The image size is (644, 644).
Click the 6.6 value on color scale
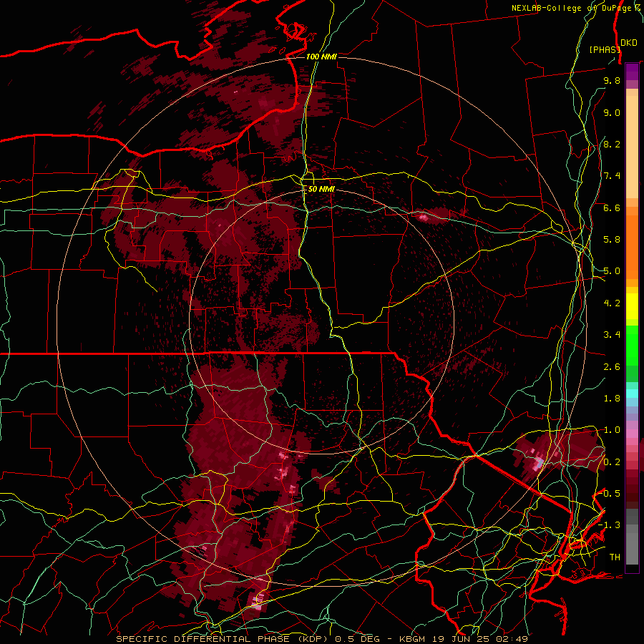tap(612, 208)
